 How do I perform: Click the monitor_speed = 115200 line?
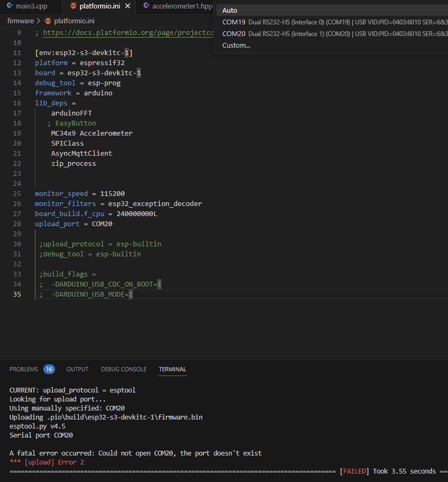79,194
